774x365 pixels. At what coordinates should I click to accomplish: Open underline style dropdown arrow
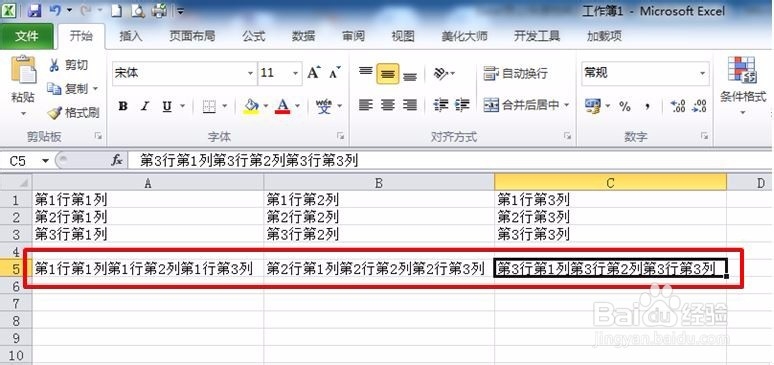(x=182, y=106)
